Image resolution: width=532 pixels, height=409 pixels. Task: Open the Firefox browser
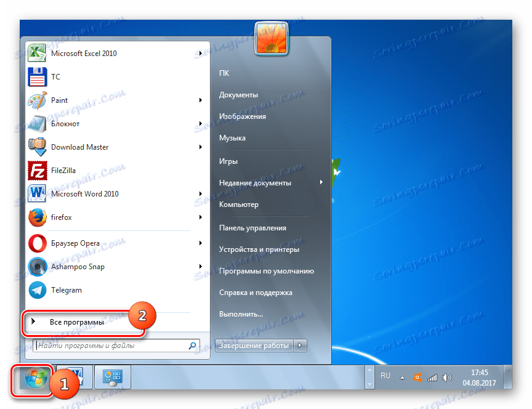point(63,217)
